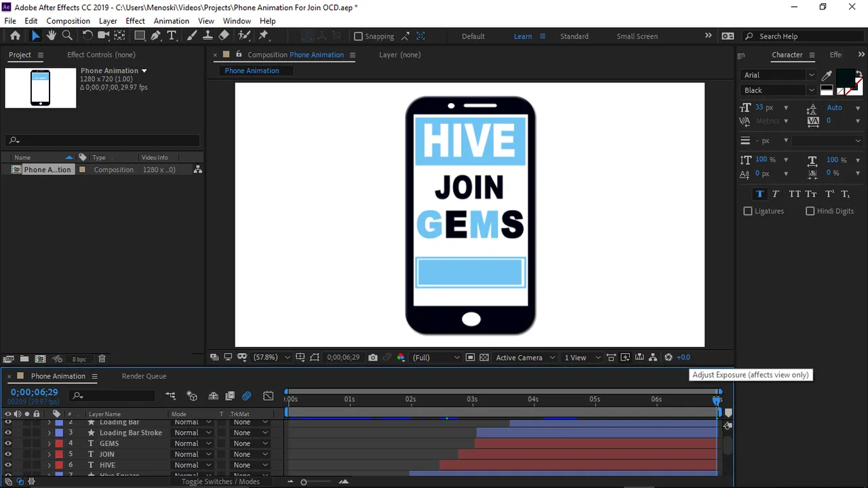This screenshot has width=868, height=488.
Task: Click the Graph Editor icon
Action: tap(269, 396)
